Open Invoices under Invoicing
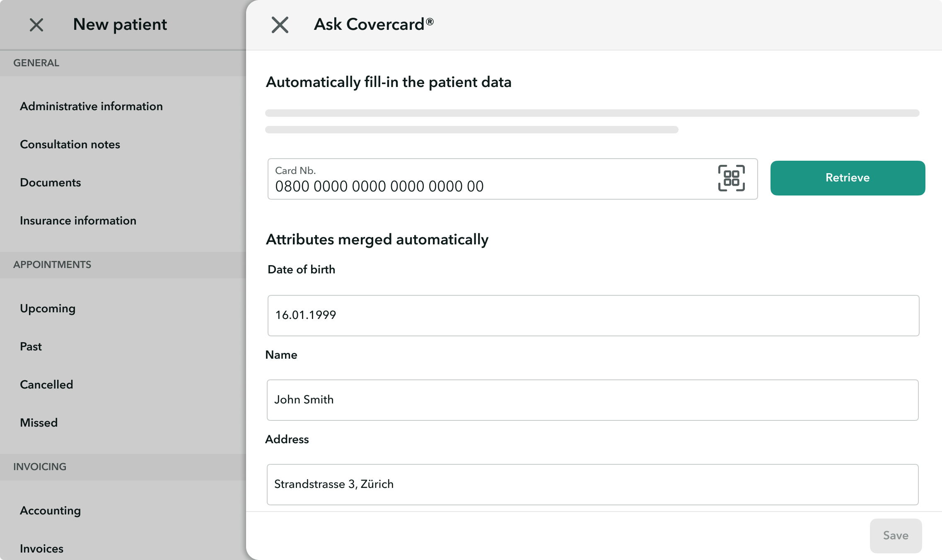The image size is (942, 560). (x=41, y=548)
